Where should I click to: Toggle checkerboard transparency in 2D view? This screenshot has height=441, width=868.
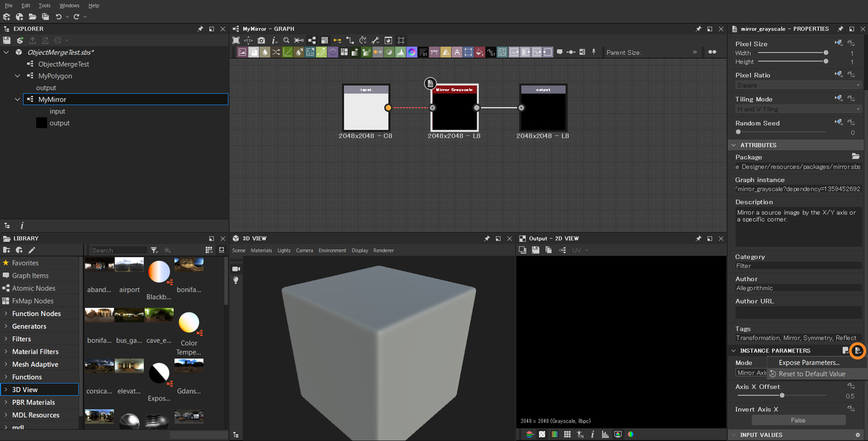542,434
